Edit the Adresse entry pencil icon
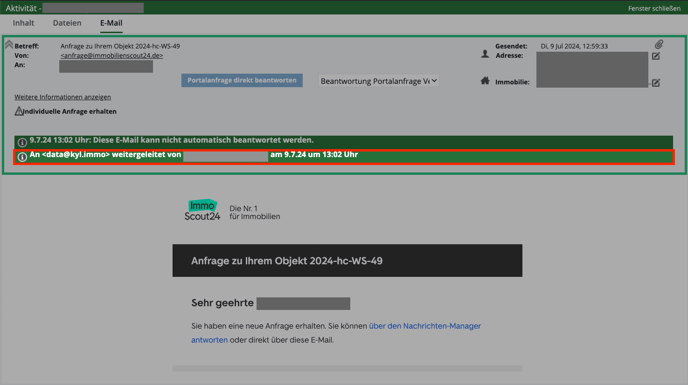This screenshot has height=385, width=688. click(x=656, y=56)
